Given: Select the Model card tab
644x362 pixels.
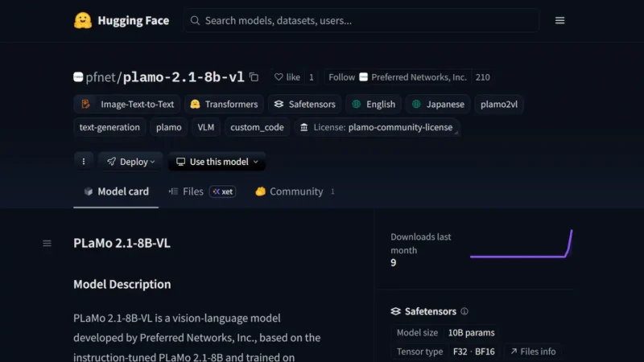Looking at the screenshot, I should pyautogui.click(x=116, y=191).
